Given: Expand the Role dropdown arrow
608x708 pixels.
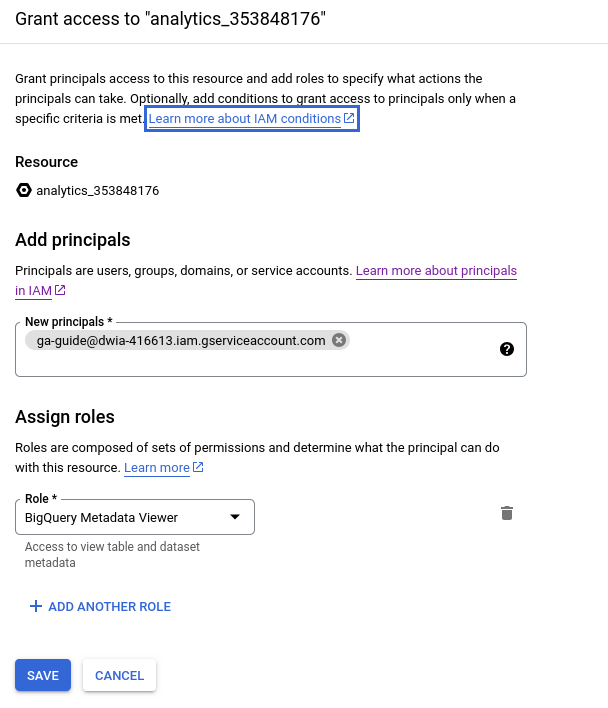Looking at the screenshot, I should pyautogui.click(x=235, y=517).
